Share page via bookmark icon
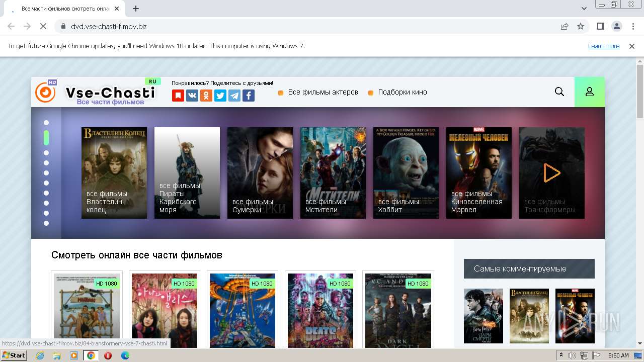Image resolution: width=644 pixels, height=362 pixels. [178, 96]
